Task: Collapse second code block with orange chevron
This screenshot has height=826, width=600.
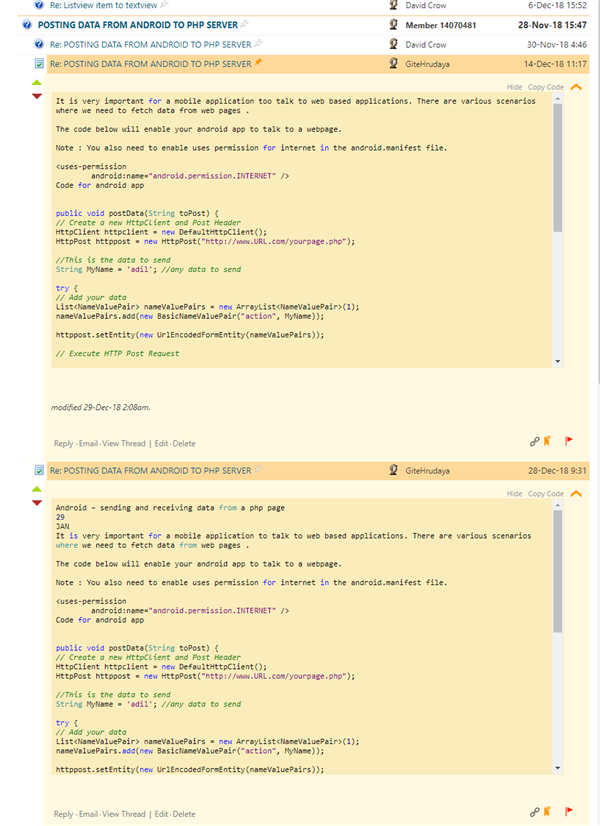Action: [576, 494]
